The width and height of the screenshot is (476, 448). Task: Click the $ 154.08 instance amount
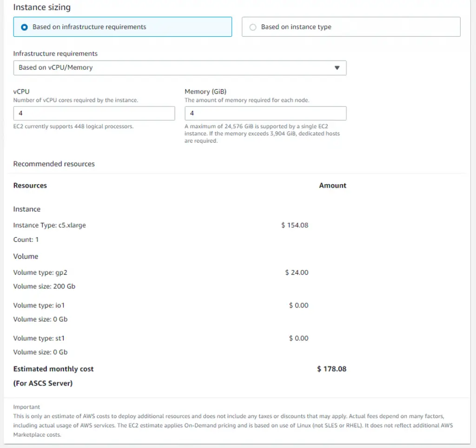[x=295, y=225]
